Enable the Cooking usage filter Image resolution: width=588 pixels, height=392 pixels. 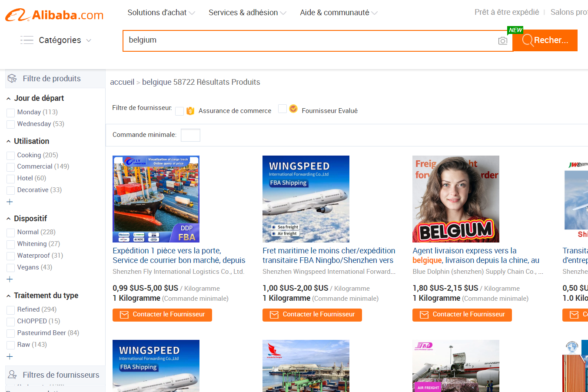click(x=11, y=156)
